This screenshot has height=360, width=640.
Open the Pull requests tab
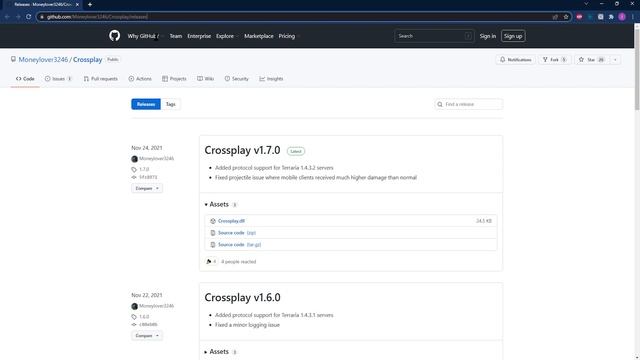[101, 79]
